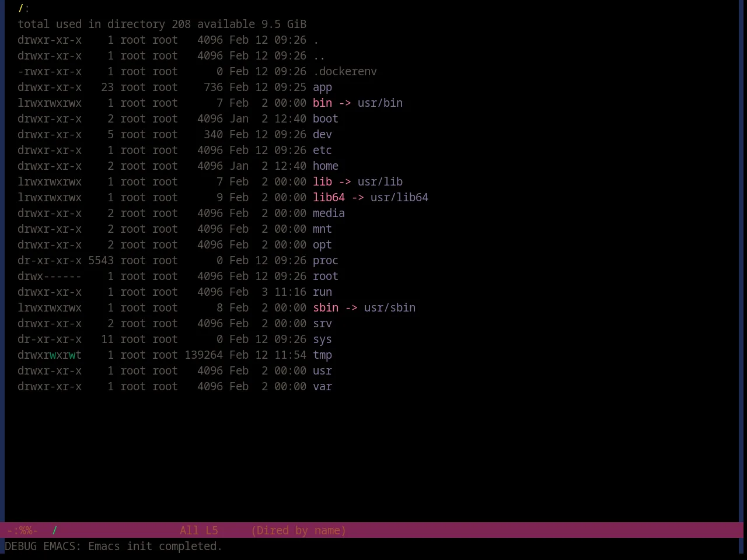The image size is (747, 560).
Task: Click the drwxrwxrwt permissions of tmp
Action: [x=50, y=355]
